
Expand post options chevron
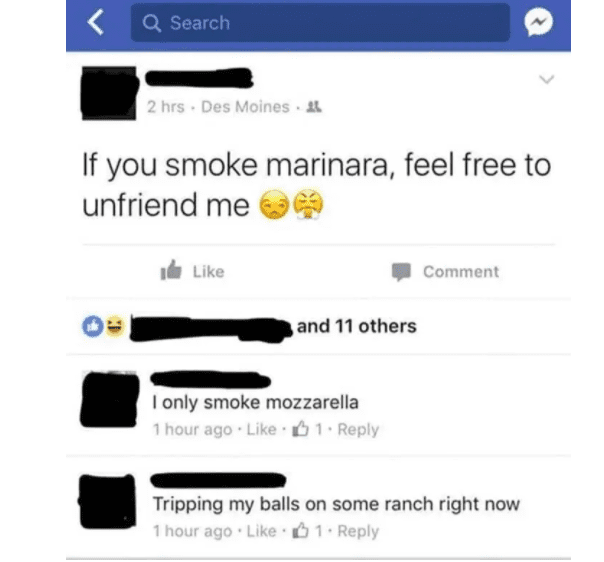[x=546, y=79]
